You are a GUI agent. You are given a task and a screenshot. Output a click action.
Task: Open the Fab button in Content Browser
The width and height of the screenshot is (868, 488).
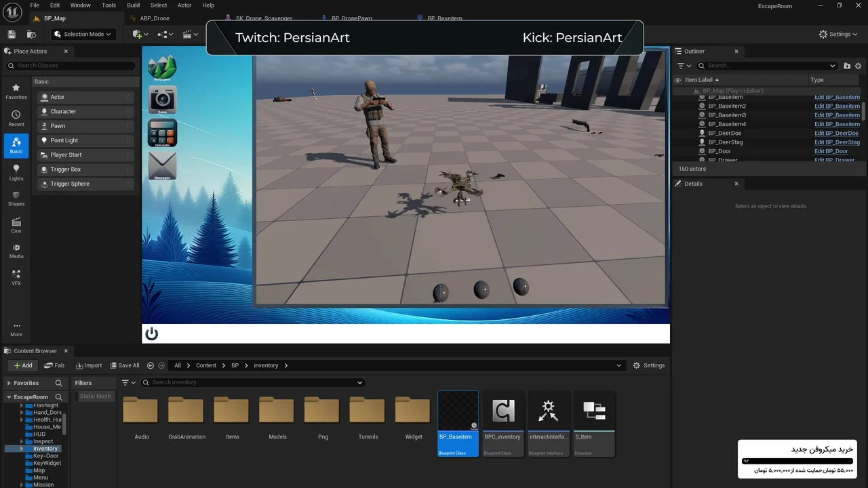coord(55,365)
